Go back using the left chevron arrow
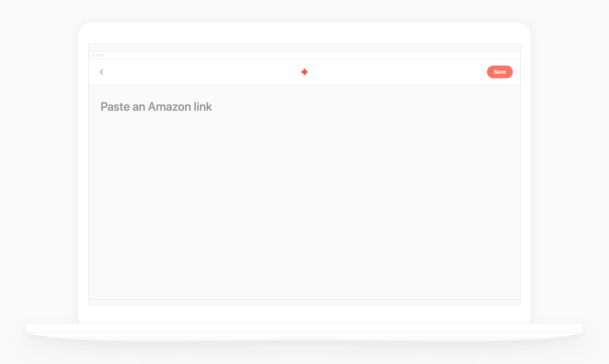The height and width of the screenshot is (364, 609). 102,72
